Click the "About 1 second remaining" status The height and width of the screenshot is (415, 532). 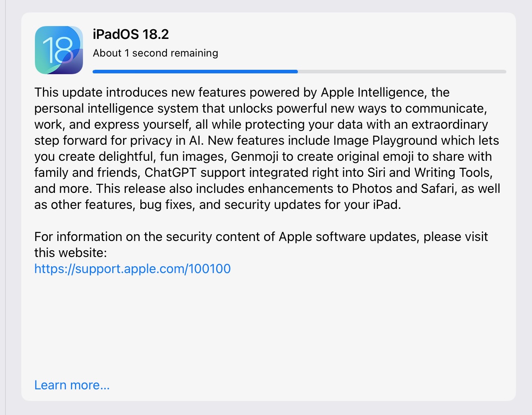[x=156, y=53]
